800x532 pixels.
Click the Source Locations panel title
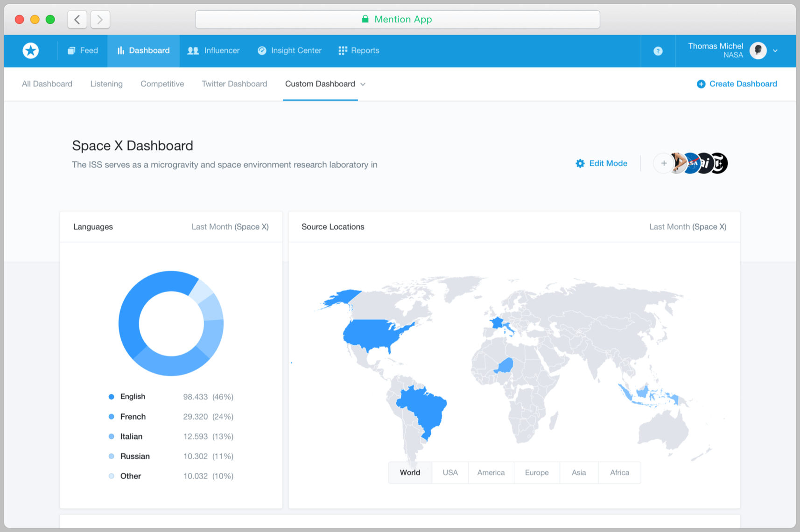point(333,227)
